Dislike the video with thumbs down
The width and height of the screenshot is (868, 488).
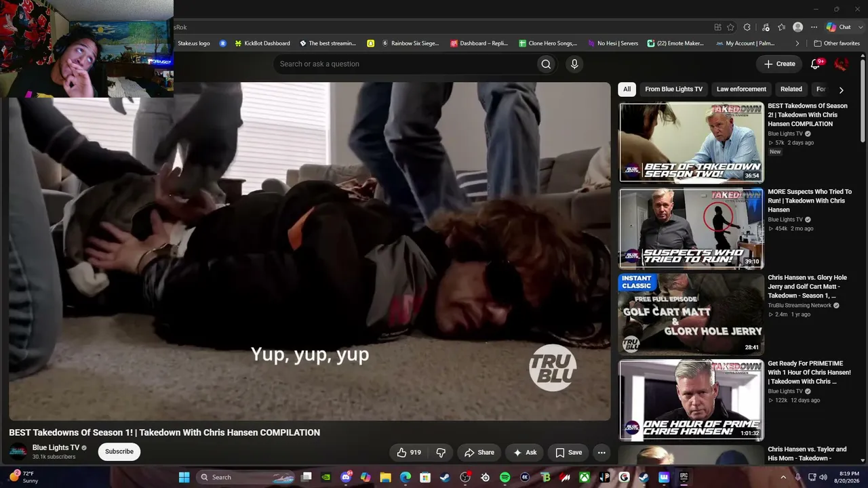pos(441,452)
